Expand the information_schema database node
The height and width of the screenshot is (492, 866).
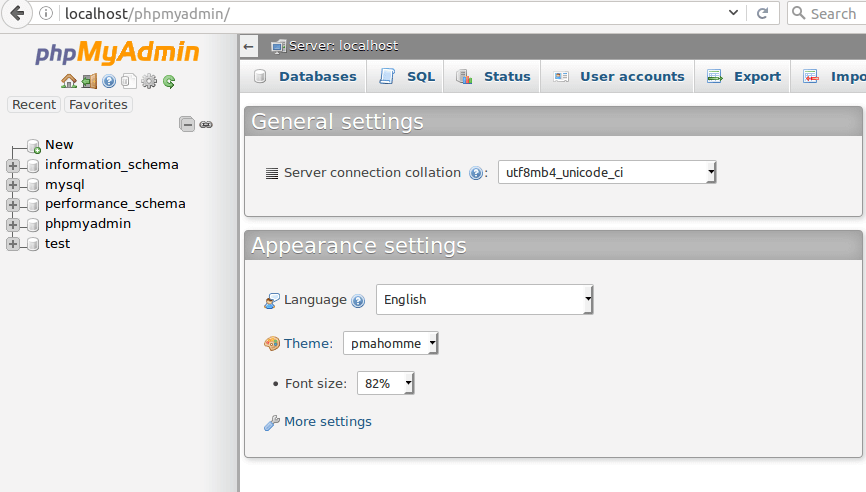[x=13, y=165]
